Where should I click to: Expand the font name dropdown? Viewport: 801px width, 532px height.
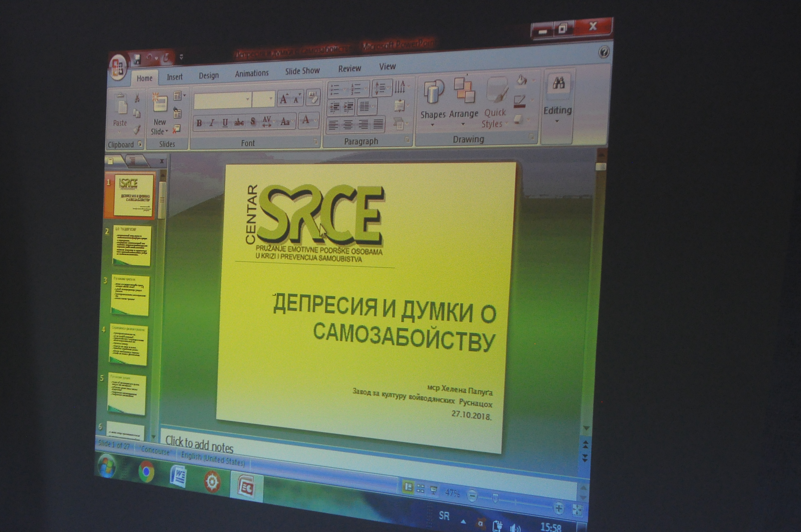pyautogui.click(x=248, y=99)
